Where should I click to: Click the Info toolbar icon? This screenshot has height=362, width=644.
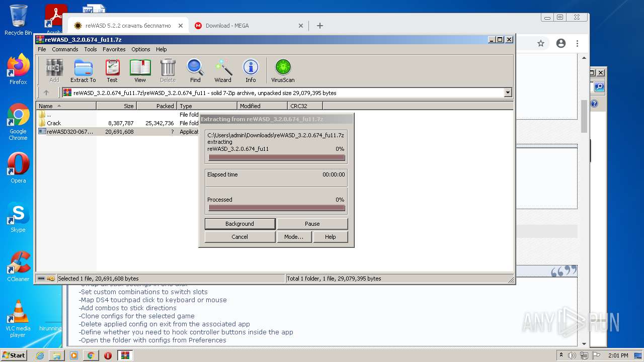pos(251,70)
